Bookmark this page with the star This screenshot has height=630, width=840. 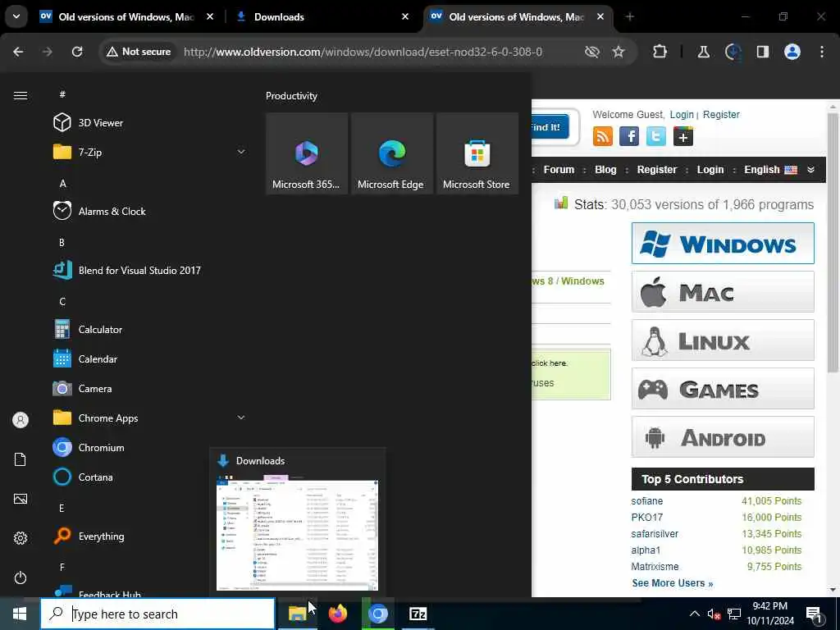619,52
